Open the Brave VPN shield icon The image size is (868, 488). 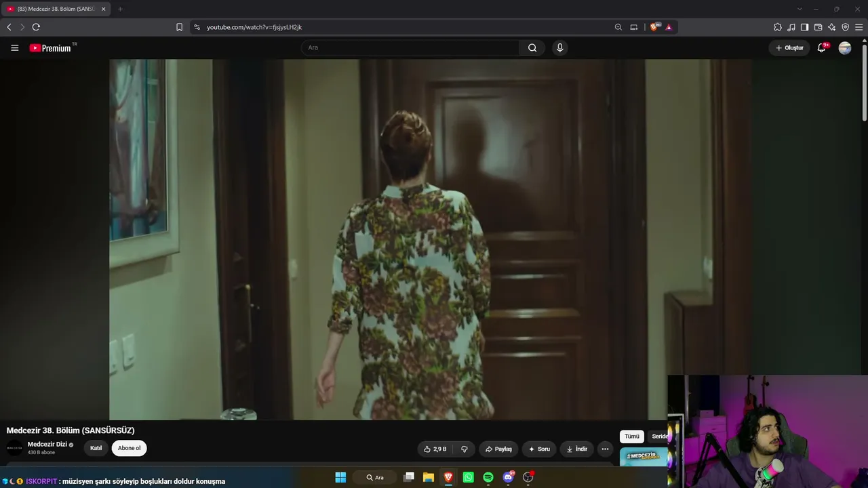click(846, 27)
